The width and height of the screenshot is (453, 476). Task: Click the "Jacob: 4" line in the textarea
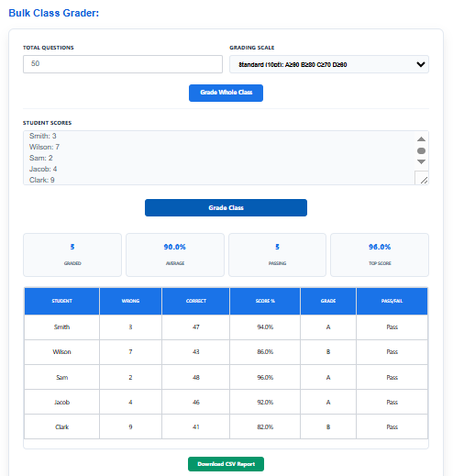click(x=43, y=169)
